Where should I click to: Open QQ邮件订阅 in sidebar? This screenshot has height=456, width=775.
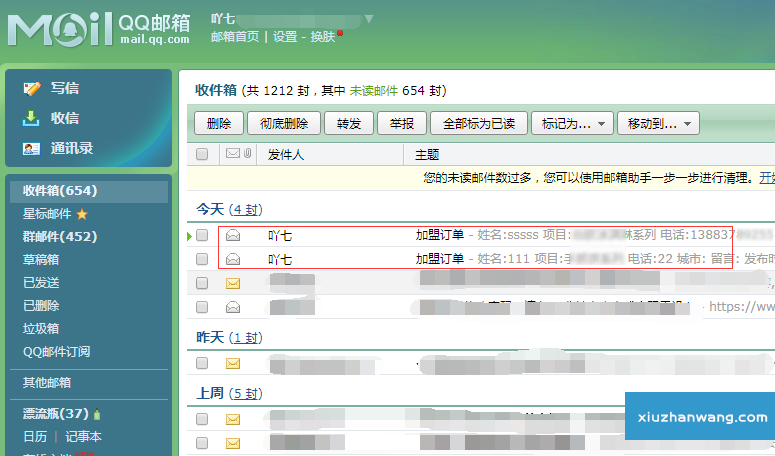click(x=56, y=352)
